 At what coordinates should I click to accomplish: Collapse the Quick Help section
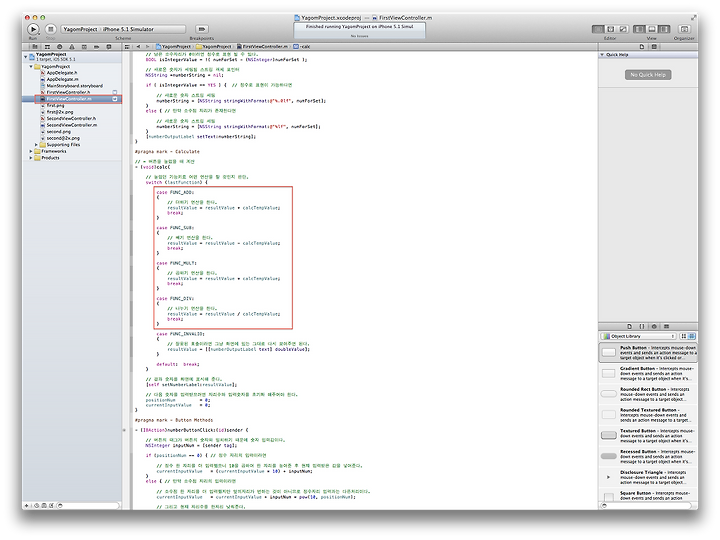[x=602, y=55]
